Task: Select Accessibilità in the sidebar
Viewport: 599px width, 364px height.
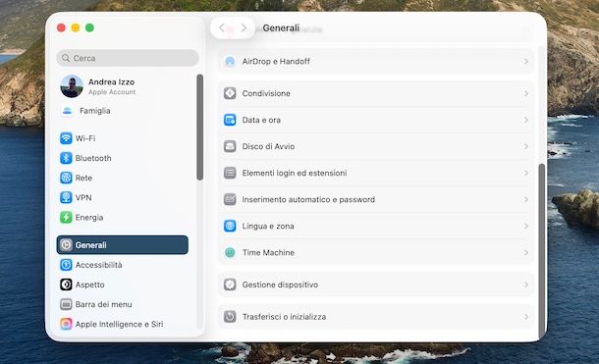Action: coord(122,265)
